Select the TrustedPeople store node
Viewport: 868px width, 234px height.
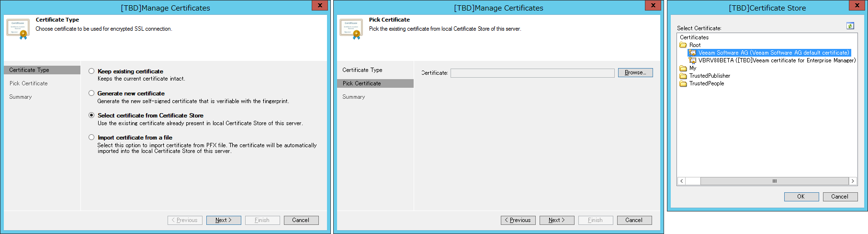pos(707,83)
